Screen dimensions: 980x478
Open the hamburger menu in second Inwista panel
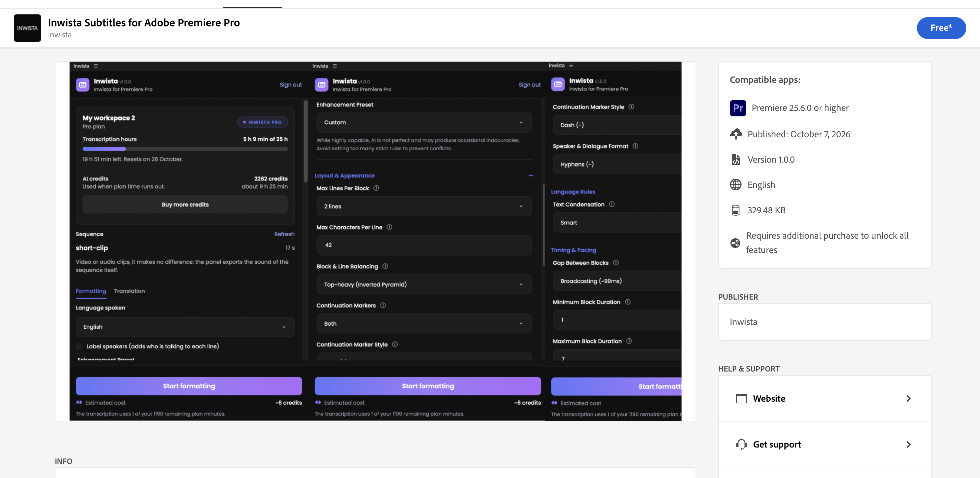click(335, 66)
